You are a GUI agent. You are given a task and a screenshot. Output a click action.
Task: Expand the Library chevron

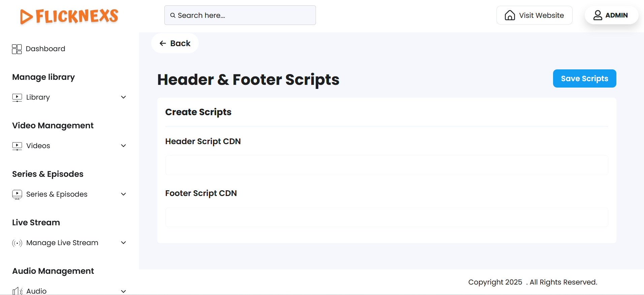pyautogui.click(x=124, y=97)
